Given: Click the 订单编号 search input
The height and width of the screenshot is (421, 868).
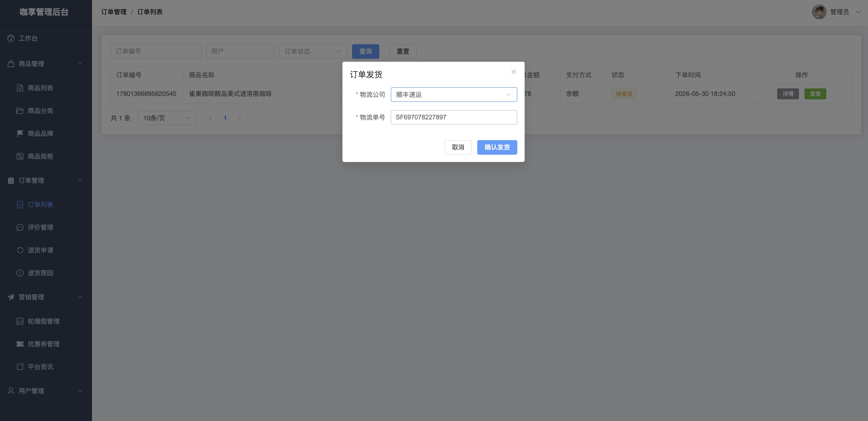Looking at the screenshot, I should 156,51.
